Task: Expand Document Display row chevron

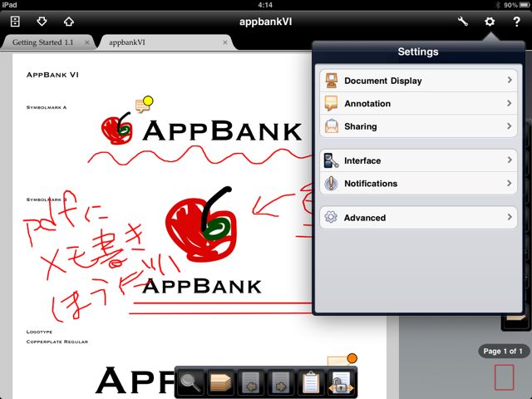Action: [510, 80]
